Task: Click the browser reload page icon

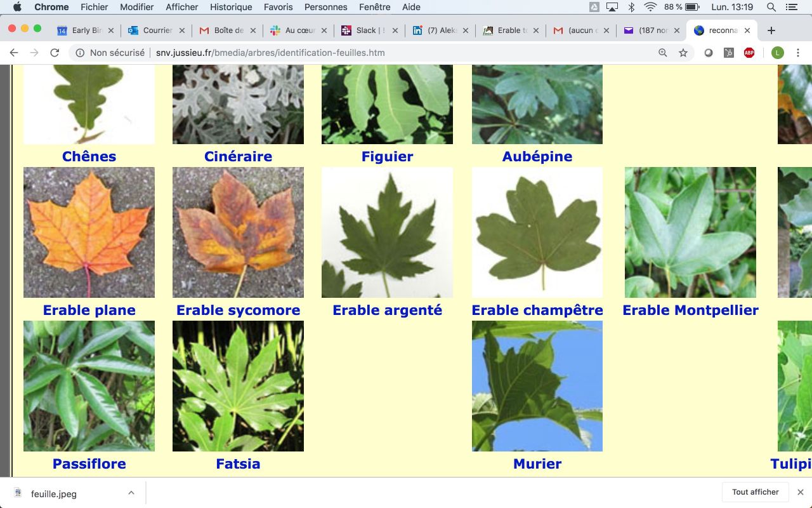Action: pos(55,53)
